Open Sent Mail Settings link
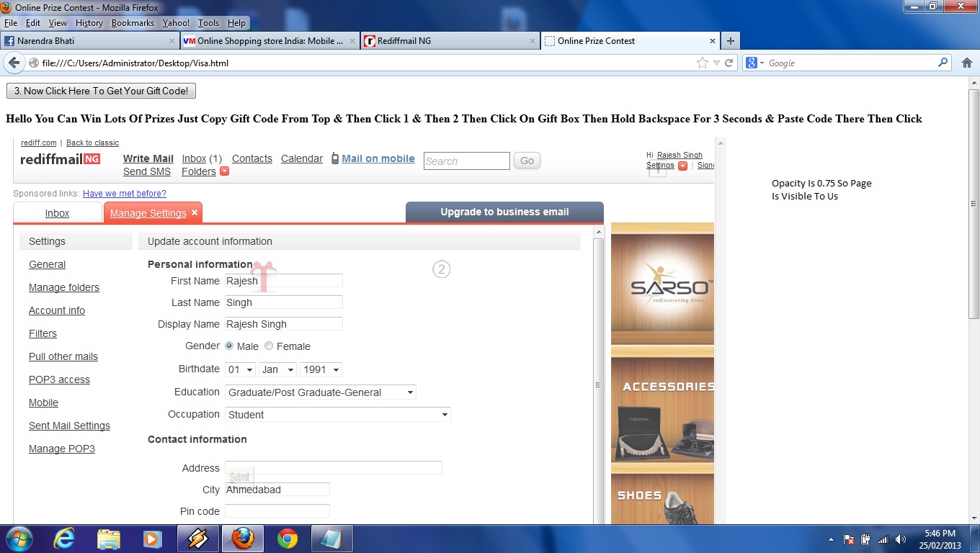This screenshot has height=553, width=980. [69, 426]
